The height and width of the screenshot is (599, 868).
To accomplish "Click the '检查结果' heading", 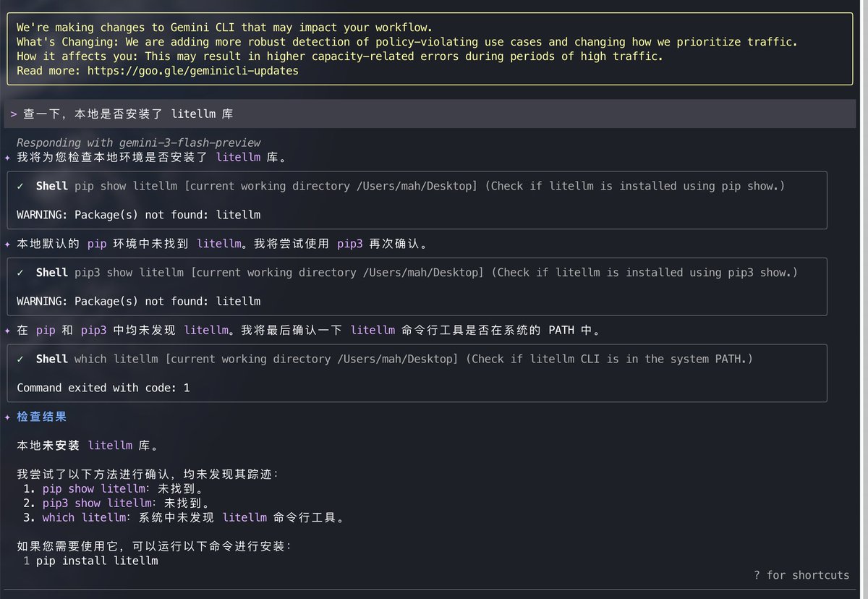I will pos(42,417).
